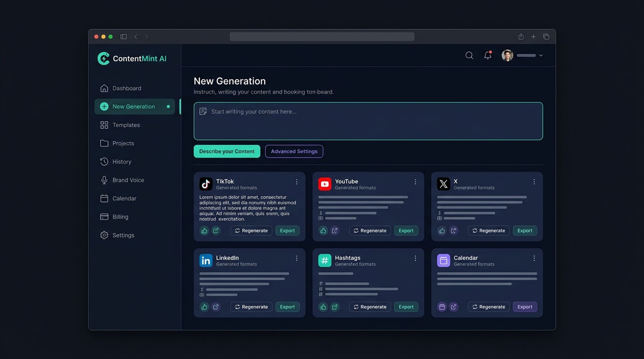This screenshot has width=644, height=359.
Task: Like the TikTok generated content
Action: click(204, 230)
